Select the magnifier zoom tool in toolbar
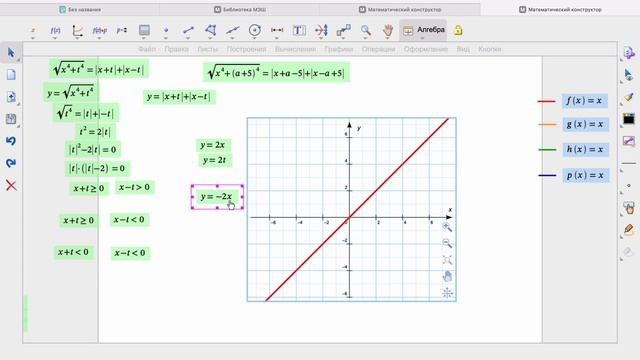Viewport: 640px width, 360px height. click(366, 30)
